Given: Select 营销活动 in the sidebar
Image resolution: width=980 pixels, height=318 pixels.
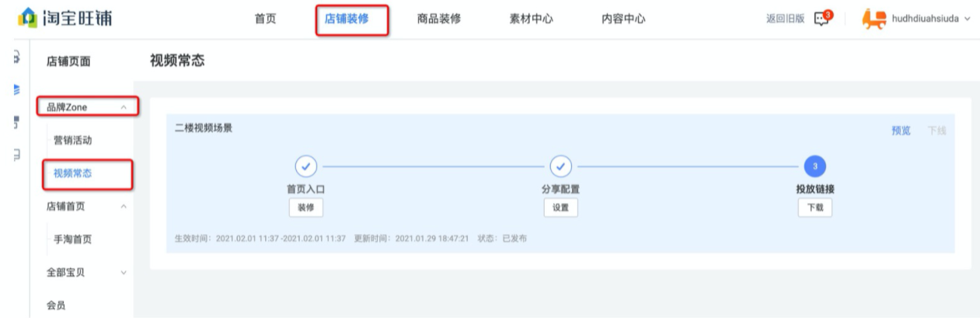Looking at the screenshot, I should pos(72,141).
